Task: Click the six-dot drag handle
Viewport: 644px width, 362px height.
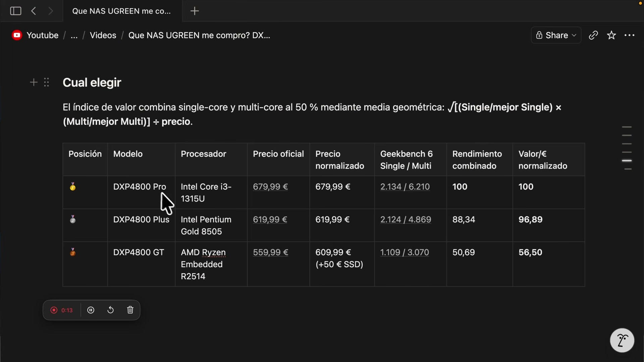Action: tap(47, 82)
